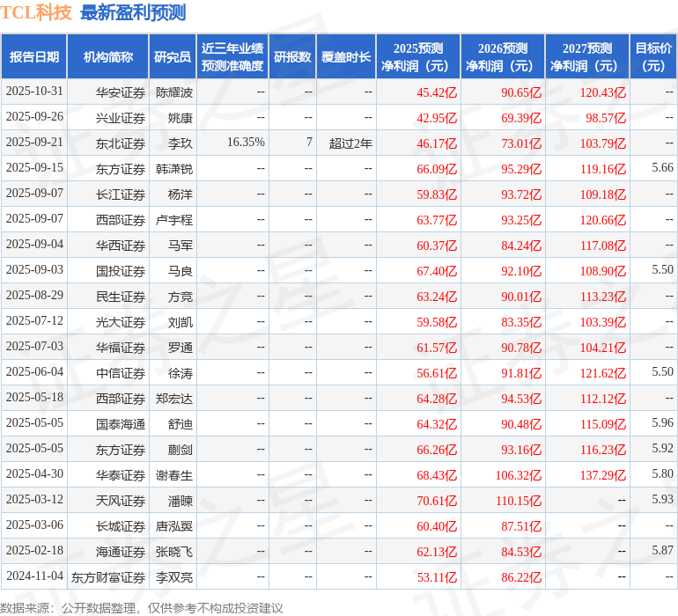
Task: Click the date 2025-06-04
Action: pyautogui.click(x=34, y=372)
